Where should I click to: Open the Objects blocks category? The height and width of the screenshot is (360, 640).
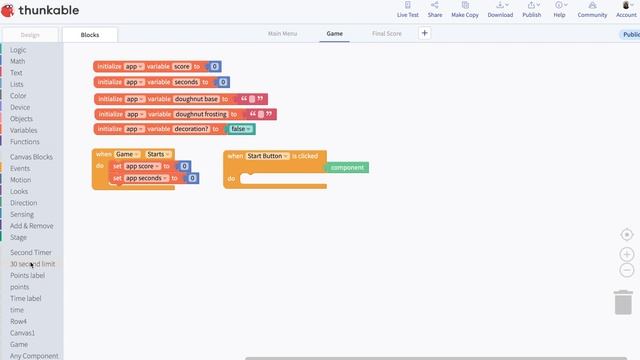(21, 119)
